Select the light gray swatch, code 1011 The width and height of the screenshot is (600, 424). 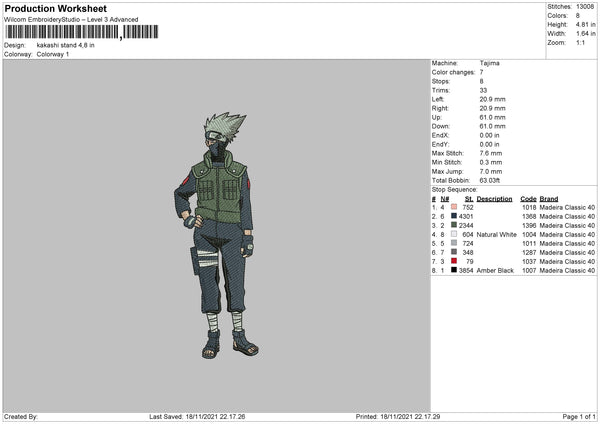point(454,243)
